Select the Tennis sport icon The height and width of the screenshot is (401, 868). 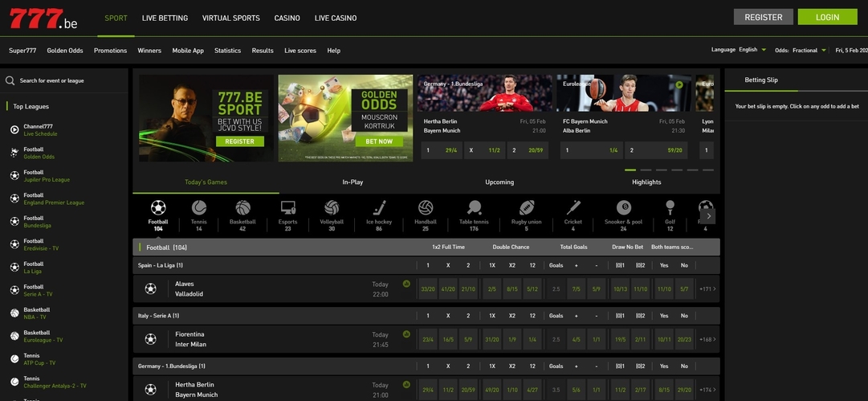click(198, 207)
